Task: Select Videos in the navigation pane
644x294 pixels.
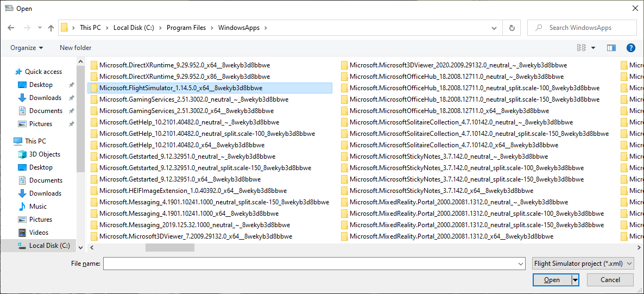Action: coord(39,233)
